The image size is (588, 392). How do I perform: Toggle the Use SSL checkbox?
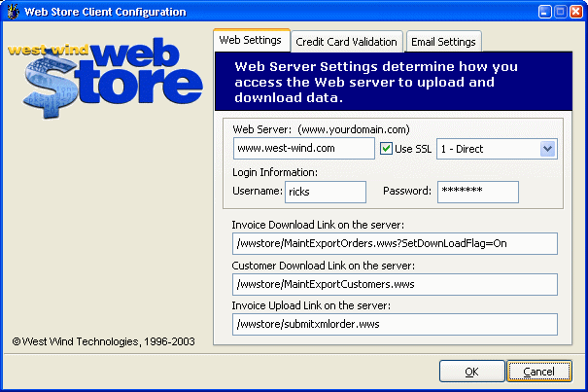click(x=386, y=149)
